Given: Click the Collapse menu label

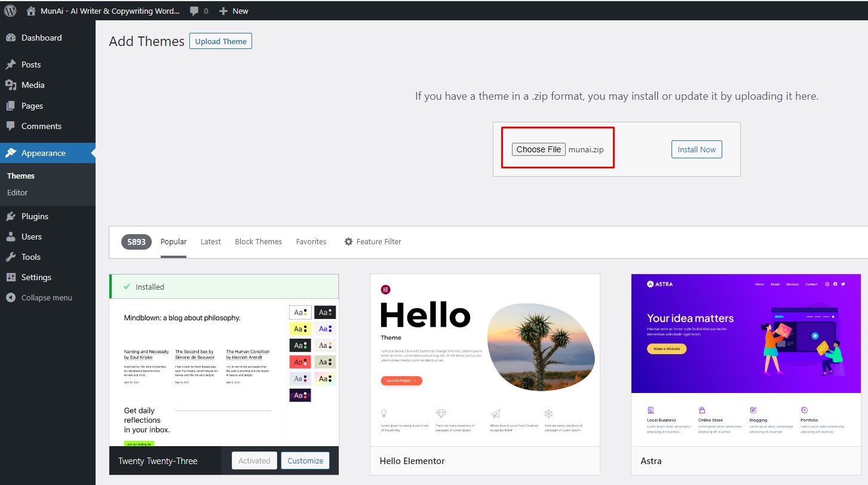Looking at the screenshot, I should tap(47, 297).
